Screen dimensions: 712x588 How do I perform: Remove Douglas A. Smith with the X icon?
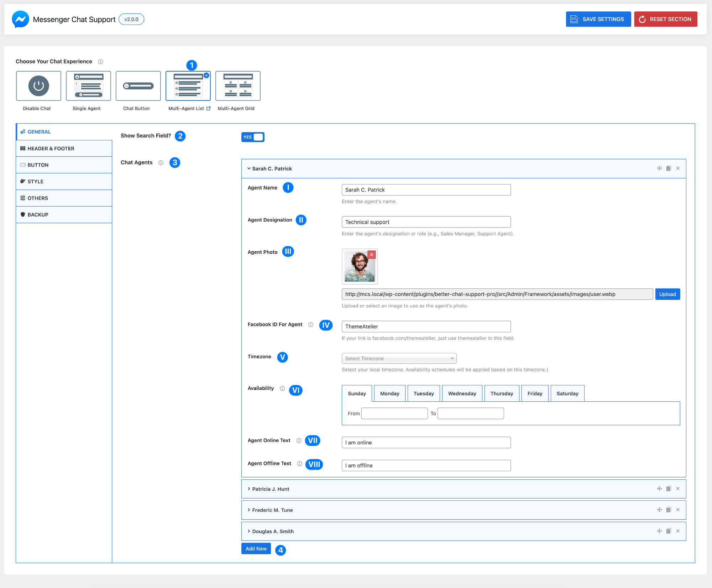click(678, 531)
